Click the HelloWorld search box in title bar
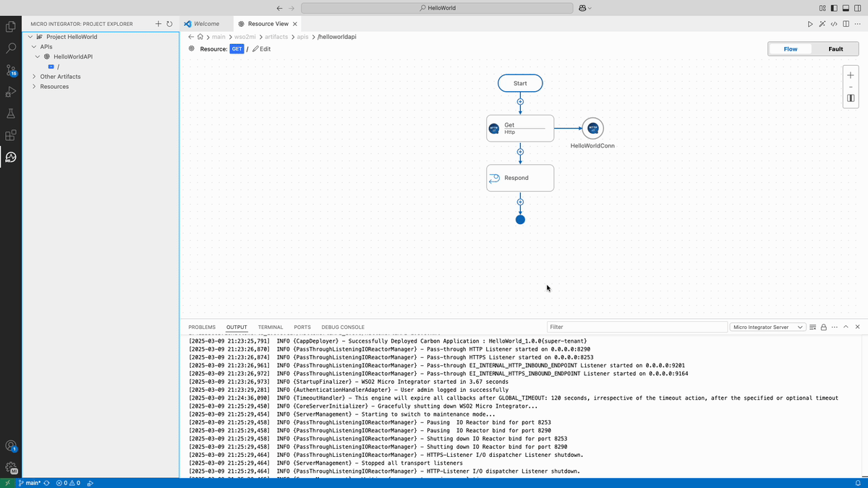The width and height of the screenshot is (868, 488). [437, 8]
